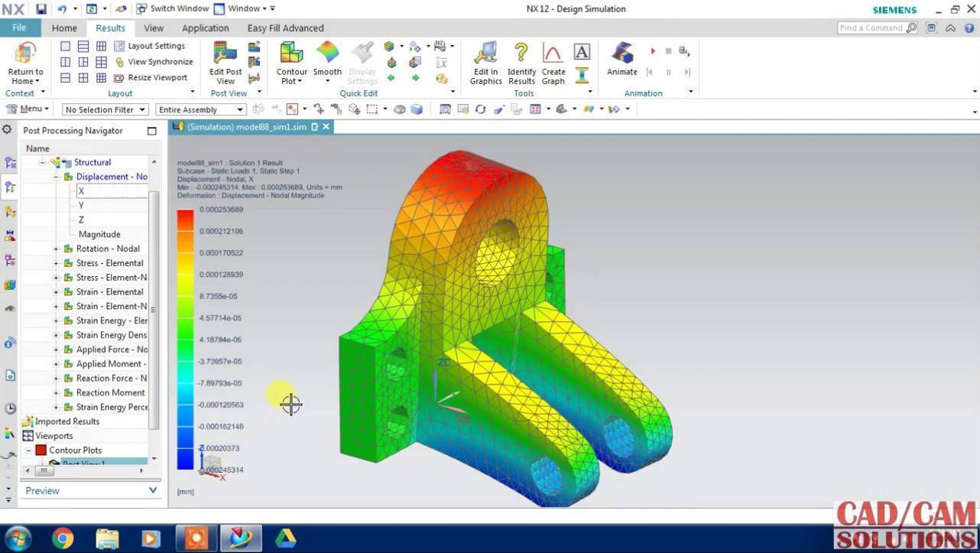Select the Contour Plot tool
The height and width of the screenshot is (553, 980).
[291, 54]
